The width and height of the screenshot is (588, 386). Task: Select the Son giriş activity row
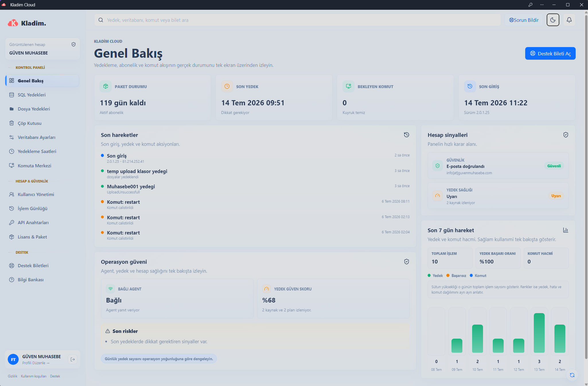(x=255, y=158)
